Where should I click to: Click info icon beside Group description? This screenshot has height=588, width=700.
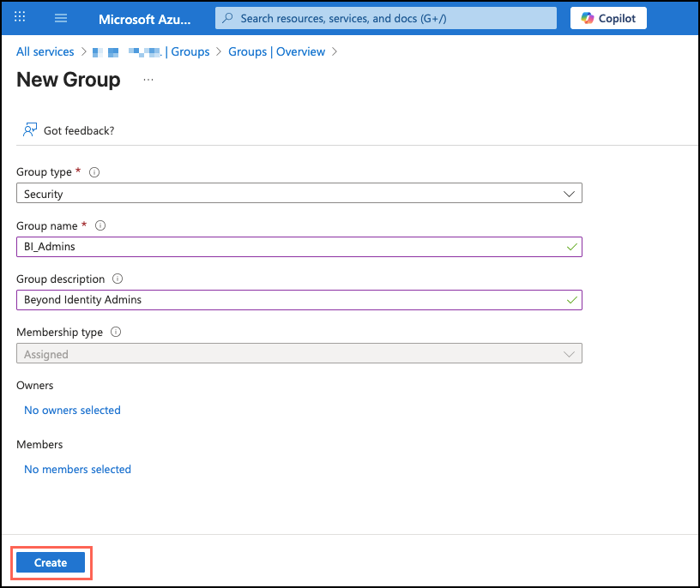pyautogui.click(x=118, y=279)
